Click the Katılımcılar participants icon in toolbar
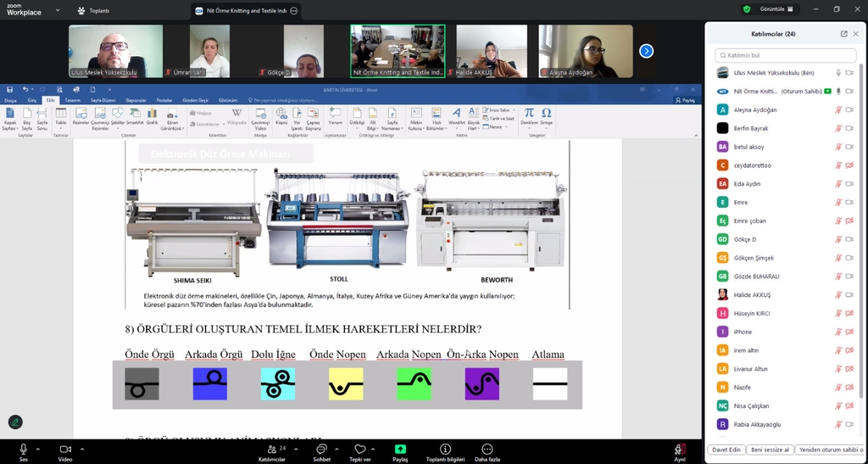868x464 pixels. [x=271, y=449]
